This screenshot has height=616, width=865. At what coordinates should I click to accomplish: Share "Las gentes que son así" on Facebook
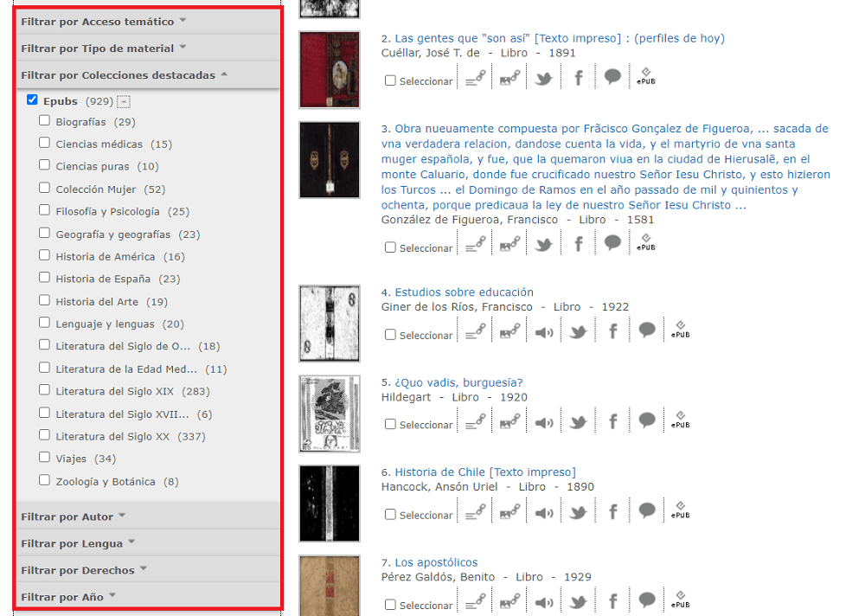(578, 79)
